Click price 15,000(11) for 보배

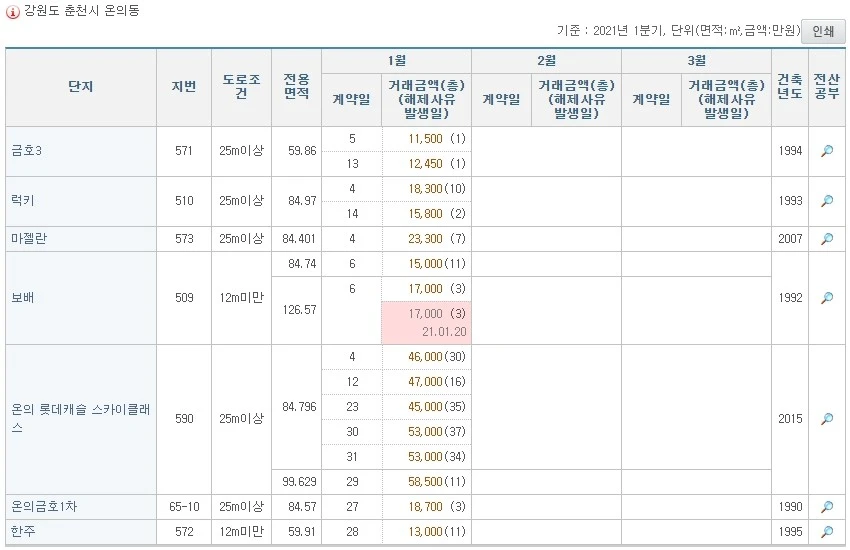point(437,263)
